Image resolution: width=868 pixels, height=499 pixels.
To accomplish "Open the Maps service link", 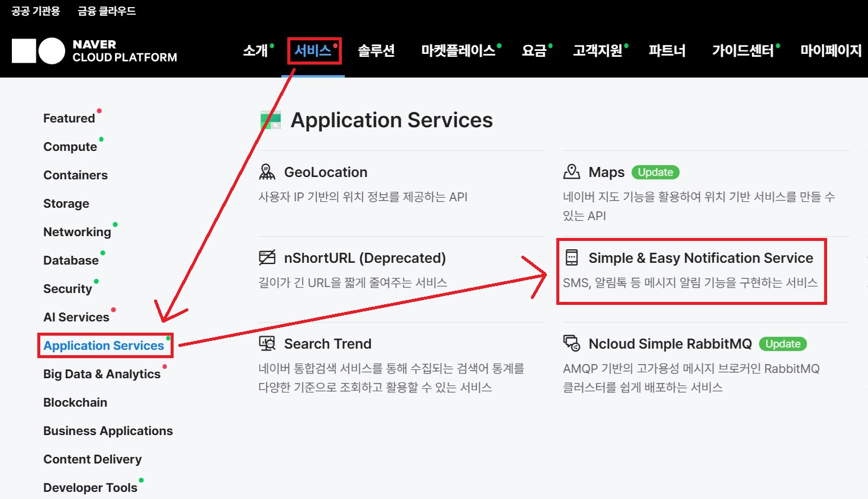I will [x=607, y=172].
